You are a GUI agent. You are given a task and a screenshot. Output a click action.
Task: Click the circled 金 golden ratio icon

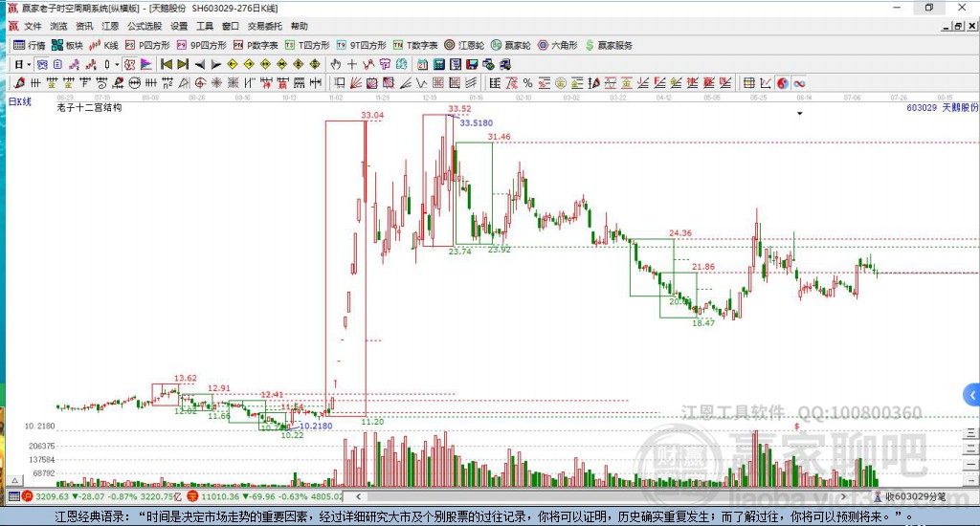[561, 83]
